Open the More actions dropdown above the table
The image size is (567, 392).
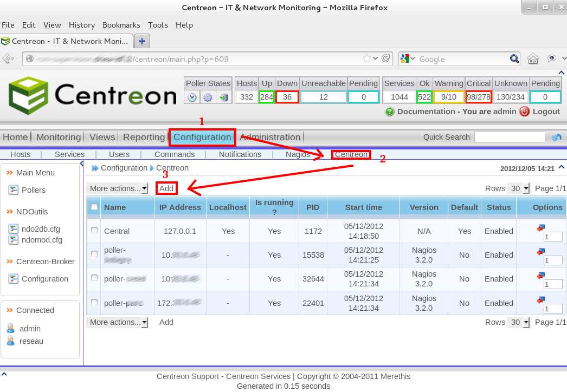[x=117, y=188]
